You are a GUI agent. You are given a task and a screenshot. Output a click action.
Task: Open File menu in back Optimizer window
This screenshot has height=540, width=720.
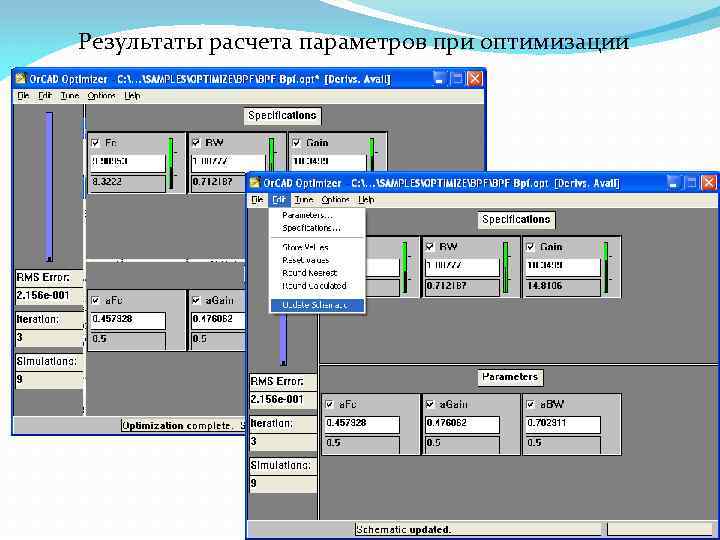pos(23,96)
